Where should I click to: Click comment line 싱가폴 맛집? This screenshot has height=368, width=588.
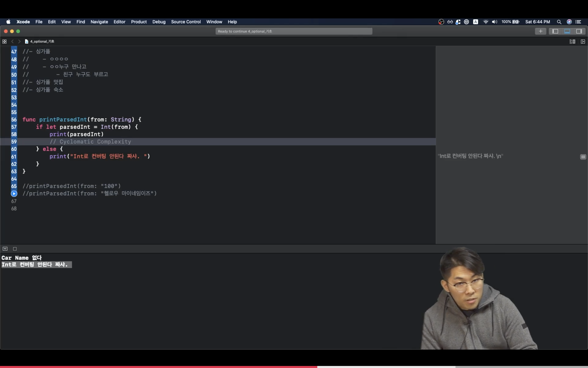click(42, 82)
